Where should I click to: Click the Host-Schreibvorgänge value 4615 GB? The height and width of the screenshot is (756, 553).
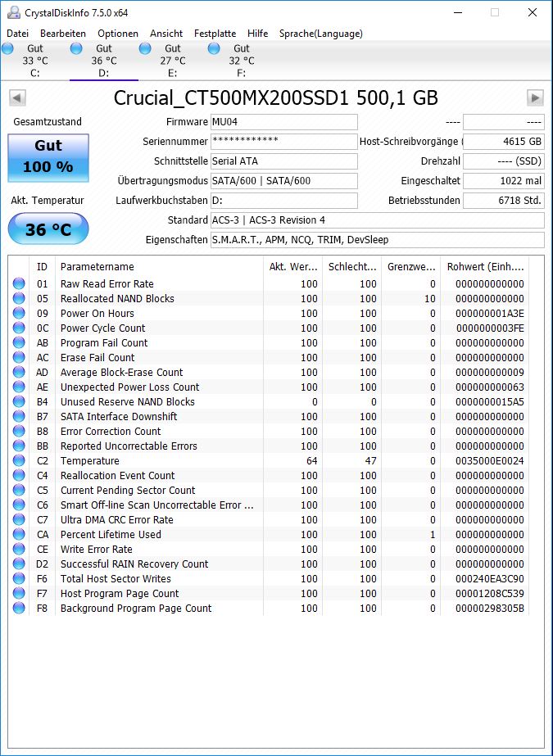coord(504,141)
